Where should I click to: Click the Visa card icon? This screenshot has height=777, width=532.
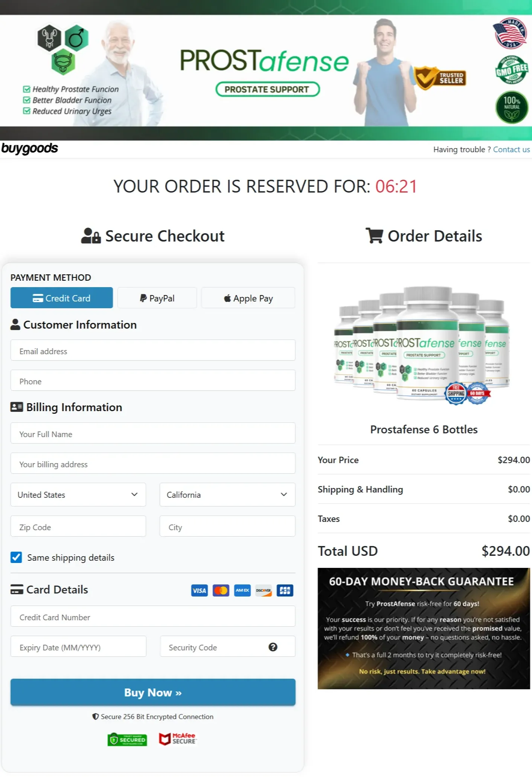(199, 590)
